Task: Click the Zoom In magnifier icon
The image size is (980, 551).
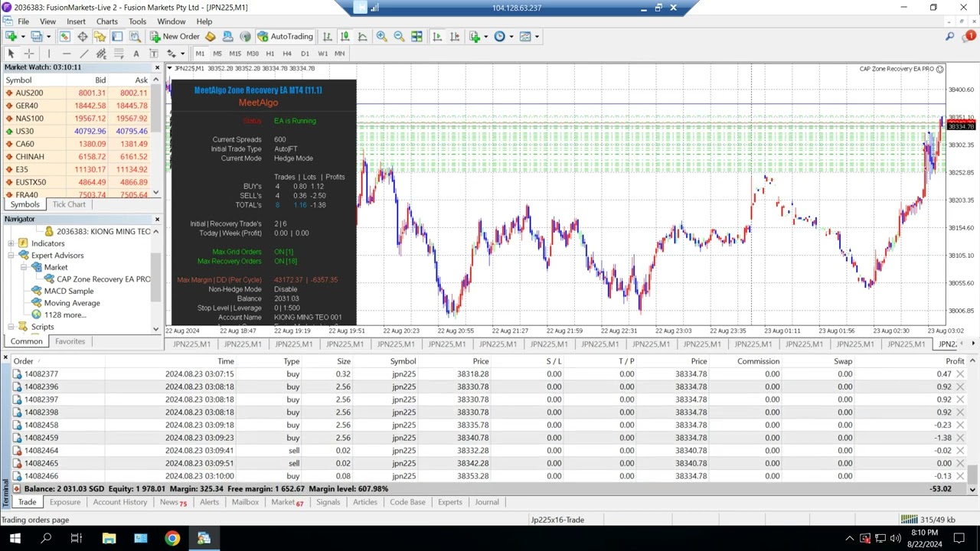Action: pyautogui.click(x=381, y=36)
